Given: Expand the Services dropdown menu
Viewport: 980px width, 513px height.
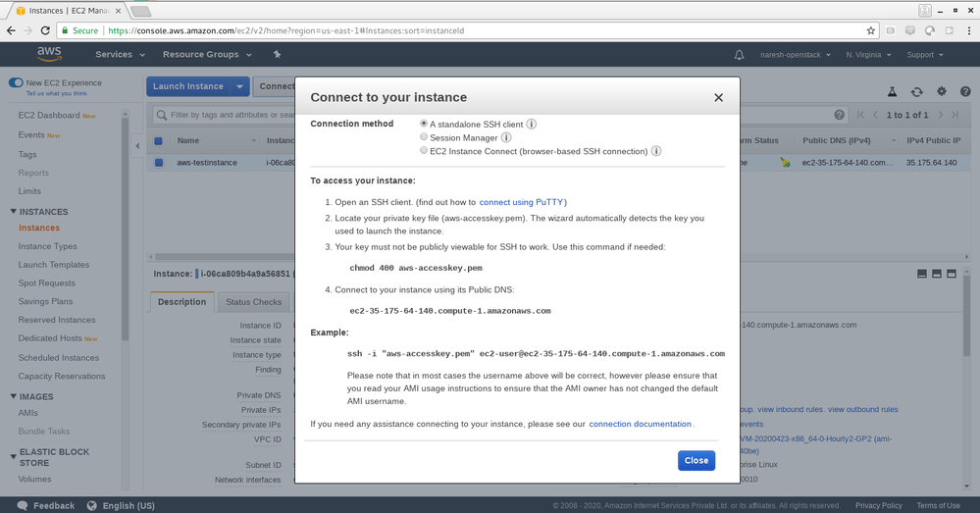Looking at the screenshot, I should (119, 55).
